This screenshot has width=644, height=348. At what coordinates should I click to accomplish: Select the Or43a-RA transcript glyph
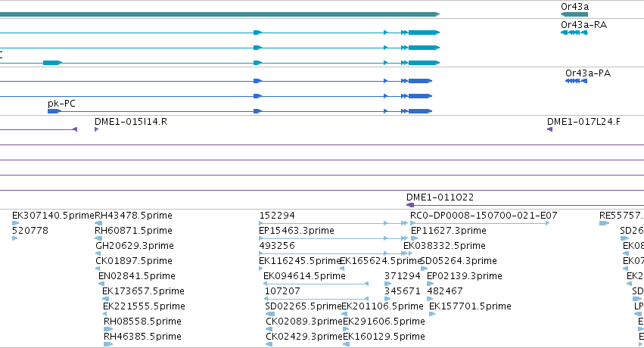click(574, 33)
